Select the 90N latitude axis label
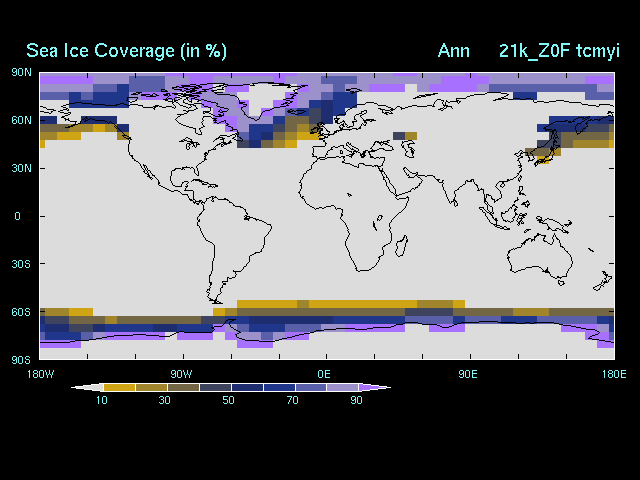 21,72
